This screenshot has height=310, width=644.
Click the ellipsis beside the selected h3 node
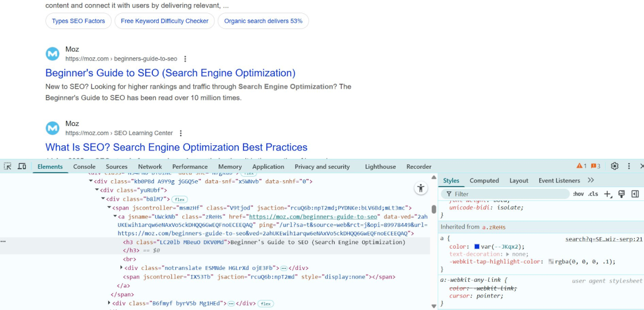click(3, 241)
